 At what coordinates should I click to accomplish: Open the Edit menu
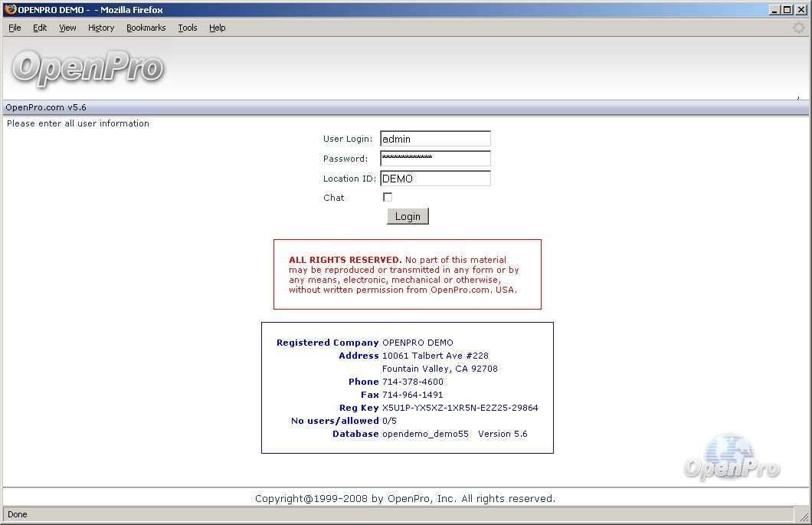pos(40,28)
